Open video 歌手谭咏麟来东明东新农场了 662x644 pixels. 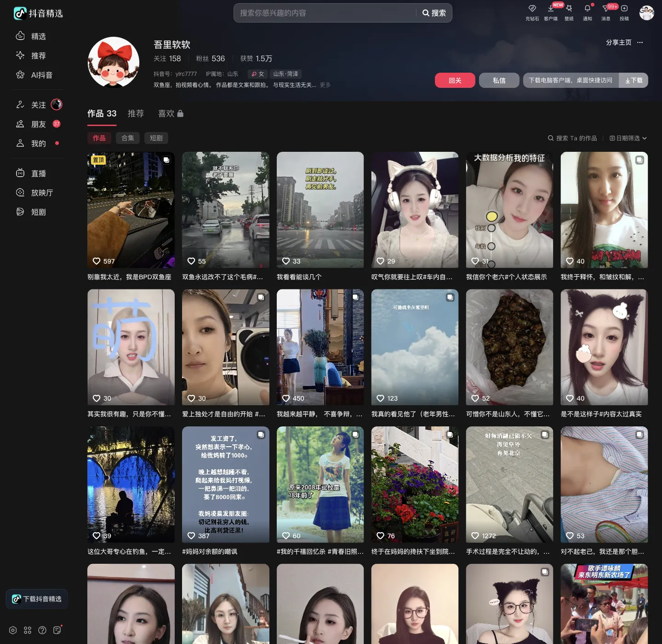(x=605, y=604)
